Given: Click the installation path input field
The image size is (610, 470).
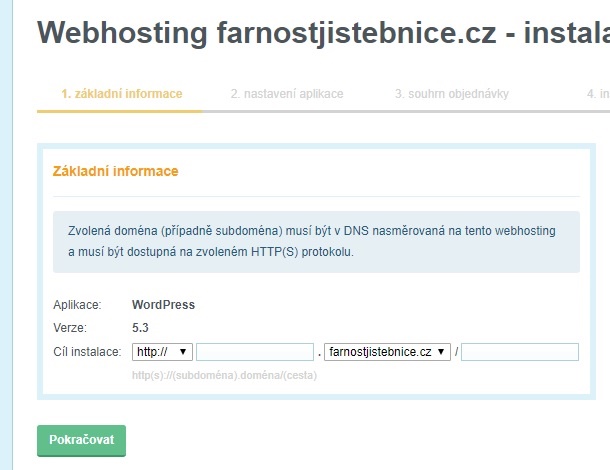Looking at the screenshot, I should tap(520, 352).
